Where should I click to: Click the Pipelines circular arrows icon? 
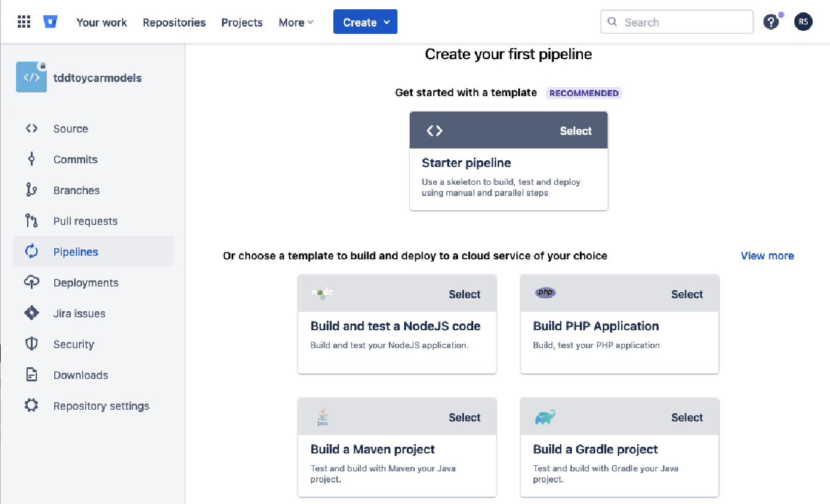[x=31, y=251]
